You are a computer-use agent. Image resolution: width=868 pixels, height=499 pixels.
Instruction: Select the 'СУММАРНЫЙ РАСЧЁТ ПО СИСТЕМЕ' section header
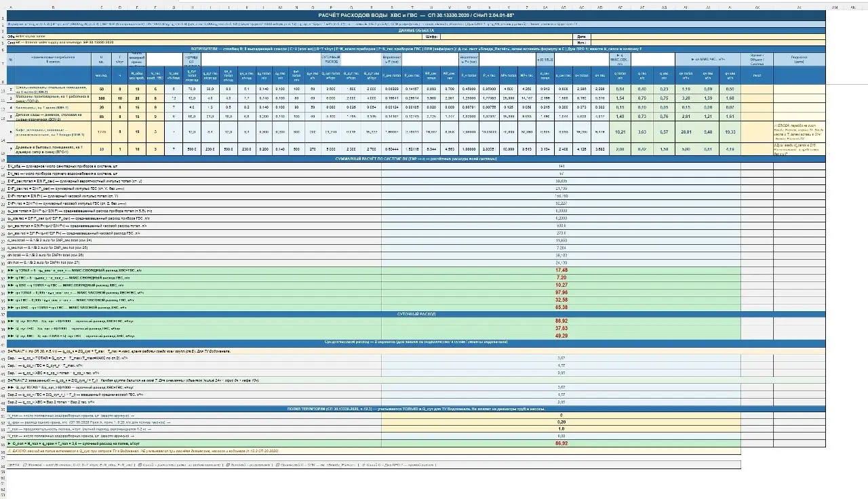pos(416,159)
